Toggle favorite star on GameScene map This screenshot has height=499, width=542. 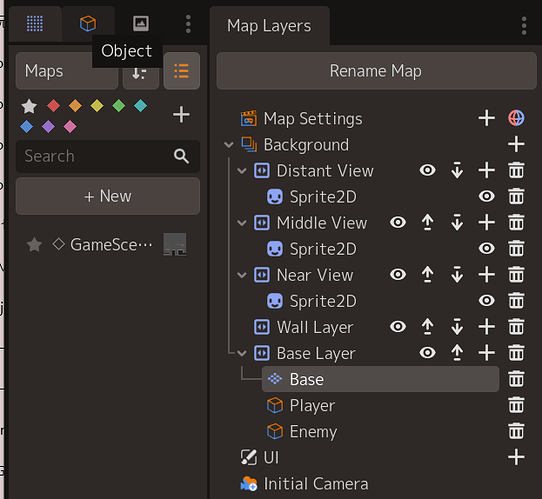pyautogui.click(x=35, y=245)
